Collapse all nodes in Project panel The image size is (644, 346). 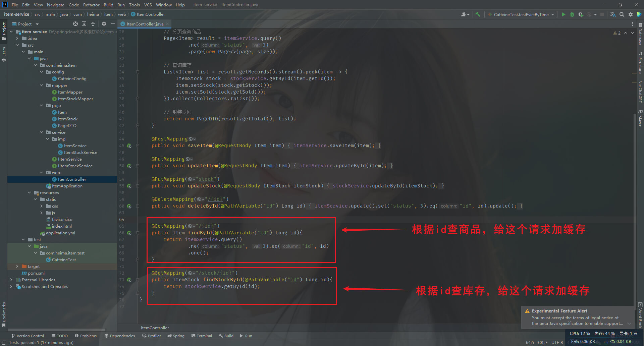[x=93, y=24]
